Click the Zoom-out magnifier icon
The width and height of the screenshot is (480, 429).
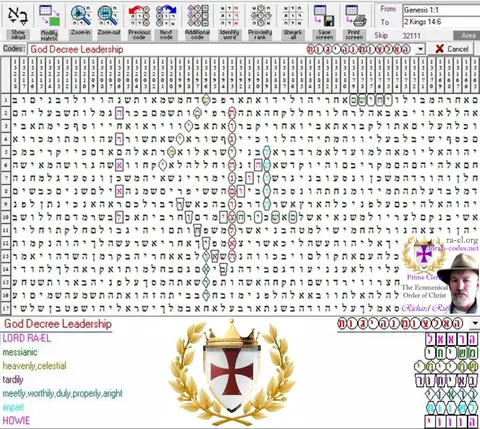click(108, 16)
